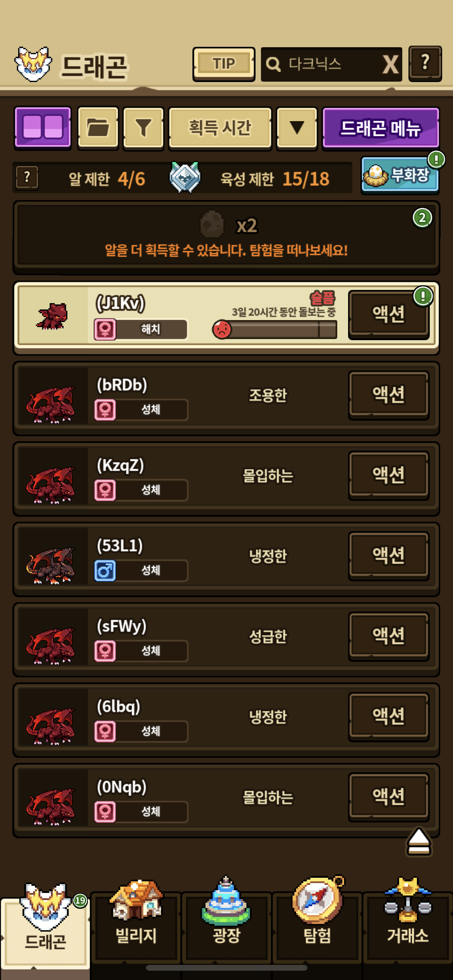
Task: Expand the sort order down-arrow
Action: click(297, 127)
